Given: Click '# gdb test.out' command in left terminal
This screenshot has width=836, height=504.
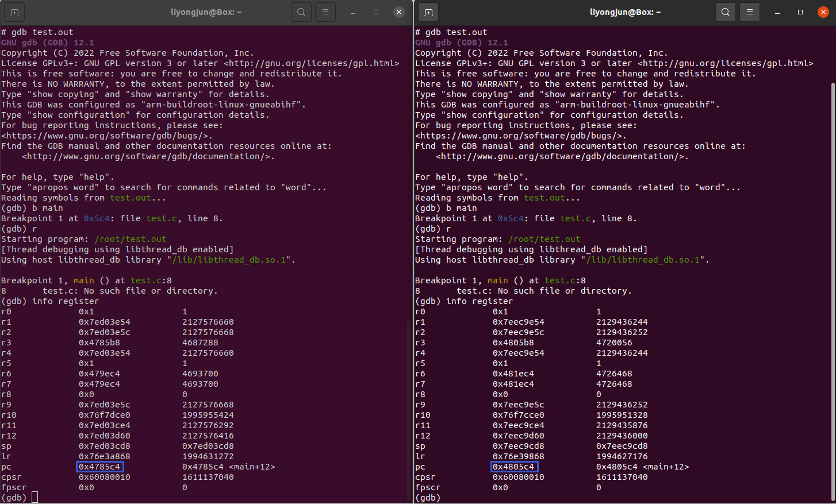Looking at the screenshot, I should coord(37,32).
